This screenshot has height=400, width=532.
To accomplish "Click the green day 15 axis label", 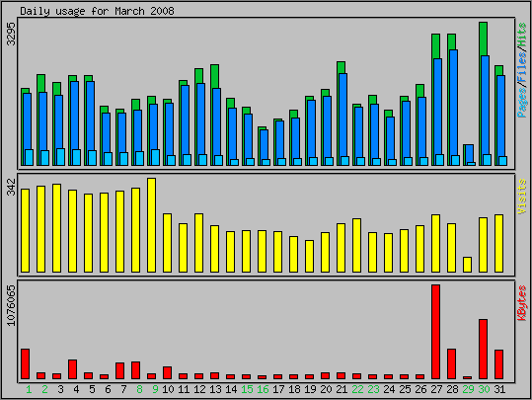I will pos(247,389).
